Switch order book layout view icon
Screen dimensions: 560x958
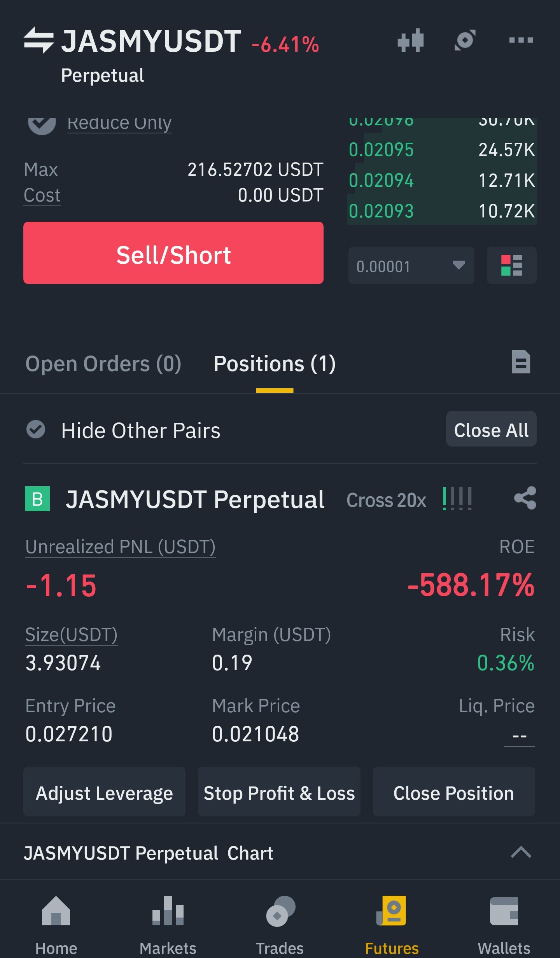(511, 265)
